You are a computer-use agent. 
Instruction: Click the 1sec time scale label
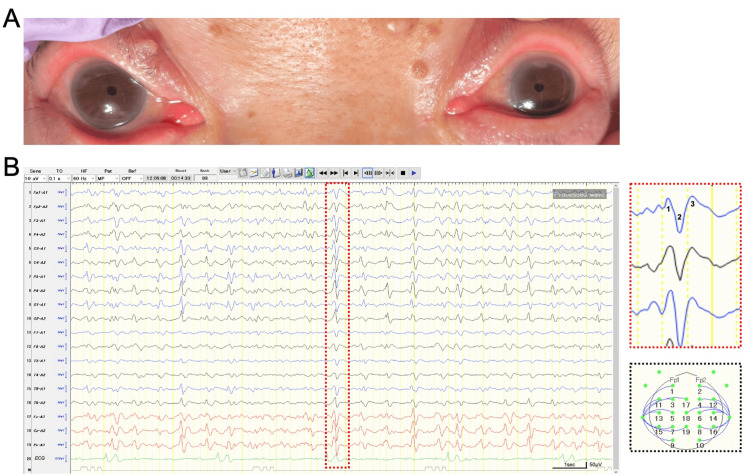(569, 465)
